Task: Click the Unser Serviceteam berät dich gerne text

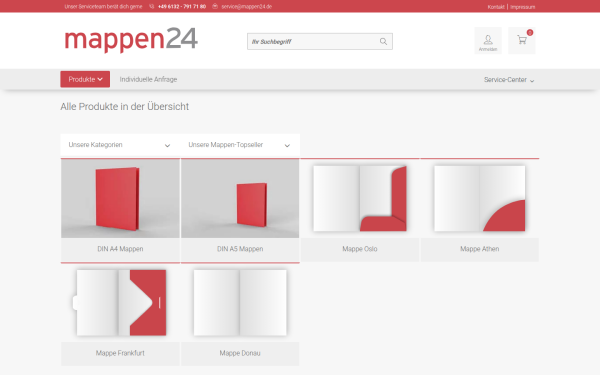Action: point(103,7)
